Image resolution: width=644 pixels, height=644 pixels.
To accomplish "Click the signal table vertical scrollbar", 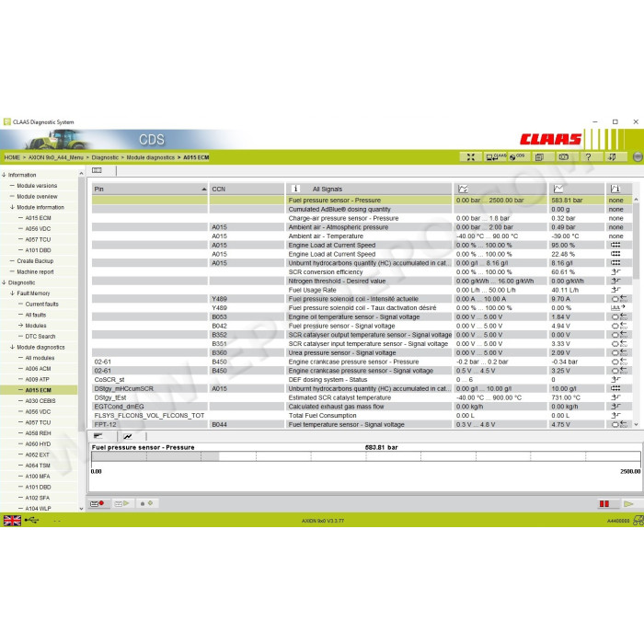I will tap(637, 241).
